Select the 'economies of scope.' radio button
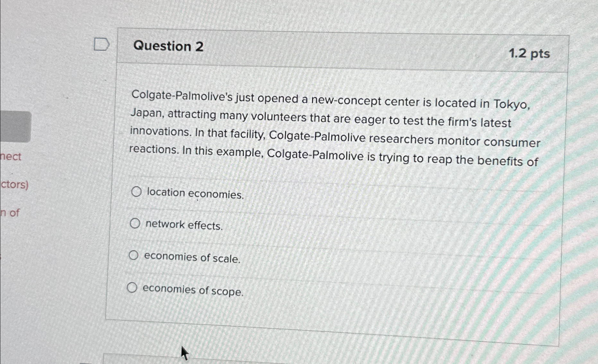598x364 pixels. click(132, 288)
